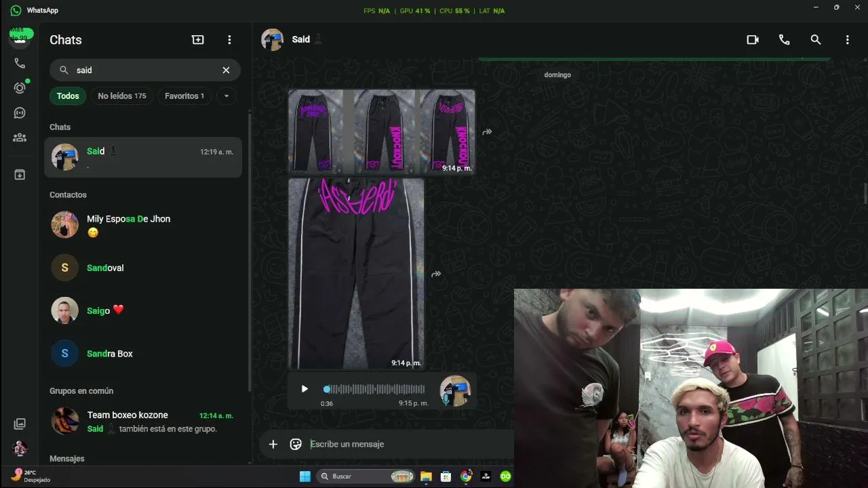Open the Calls section in the sidebar
The height and width of the screenshot is (488, 868).
pos(20,63)
